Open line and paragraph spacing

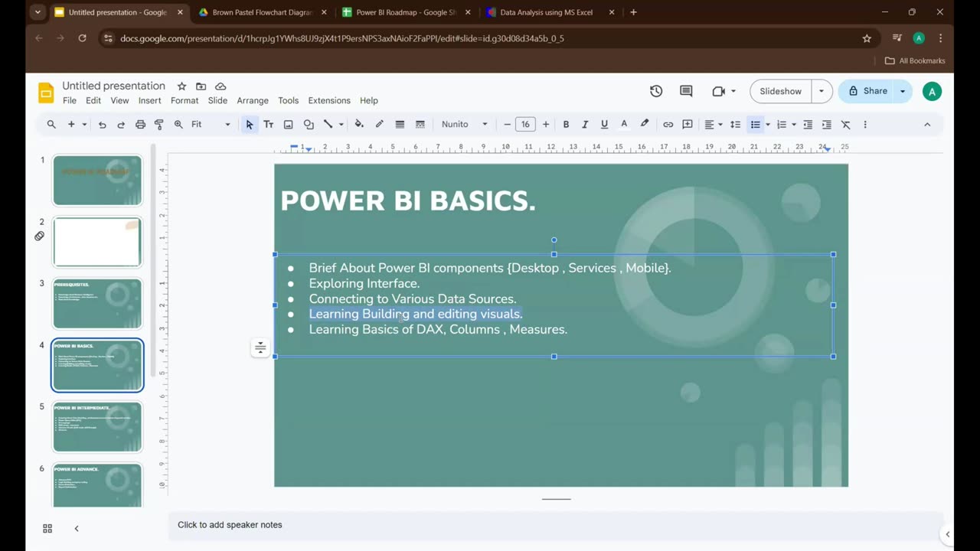tap(735, 124)
